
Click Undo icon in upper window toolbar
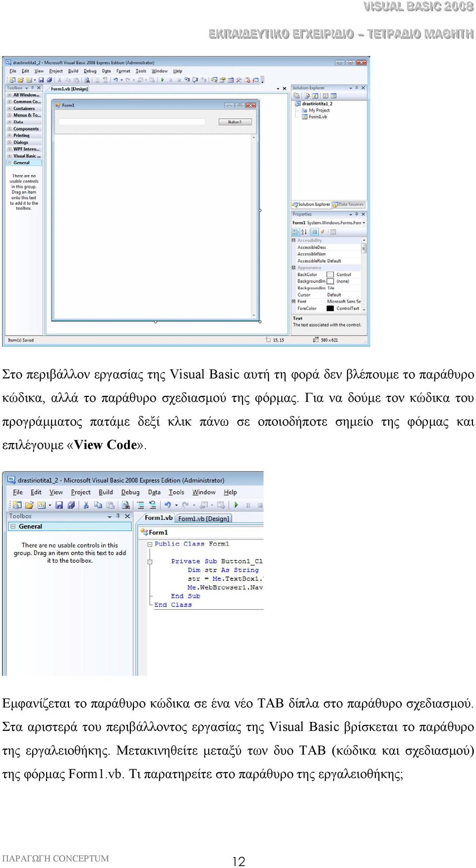[x=115, y=80]
